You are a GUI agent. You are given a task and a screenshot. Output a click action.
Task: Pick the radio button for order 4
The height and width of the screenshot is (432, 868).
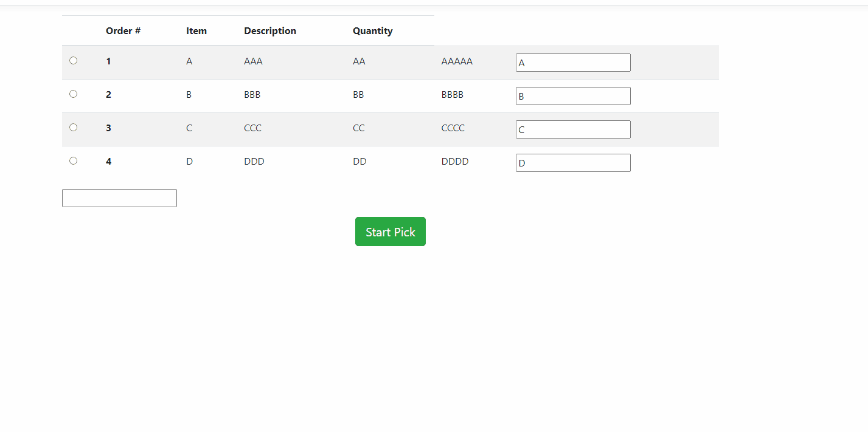pos(74,161)
